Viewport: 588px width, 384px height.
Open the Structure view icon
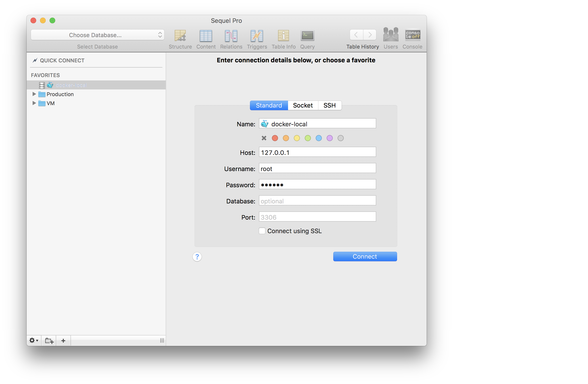click(x=180, y=35)
